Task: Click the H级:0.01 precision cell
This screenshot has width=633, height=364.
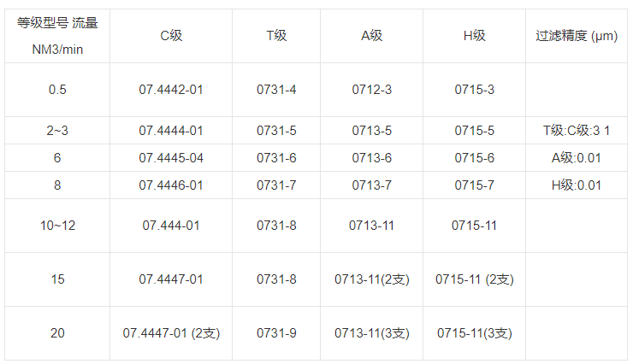Action: click(x=577, y=185)
